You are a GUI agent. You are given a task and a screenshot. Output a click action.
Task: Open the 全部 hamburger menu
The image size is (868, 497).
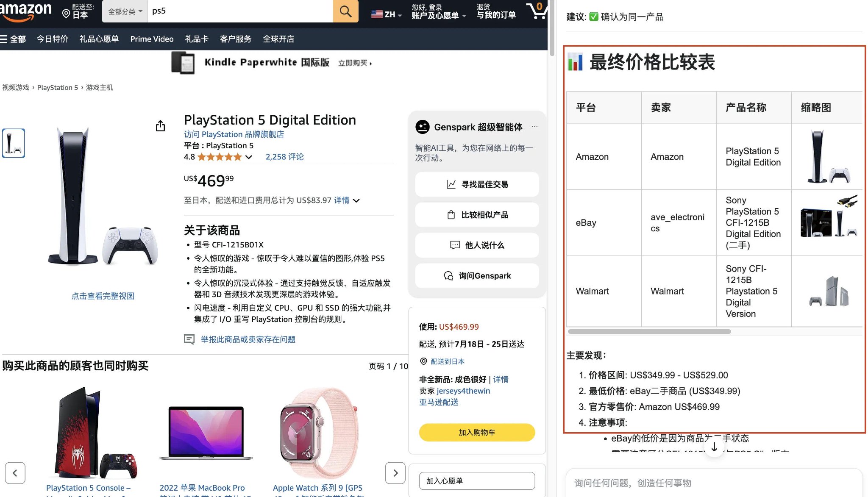13,39
